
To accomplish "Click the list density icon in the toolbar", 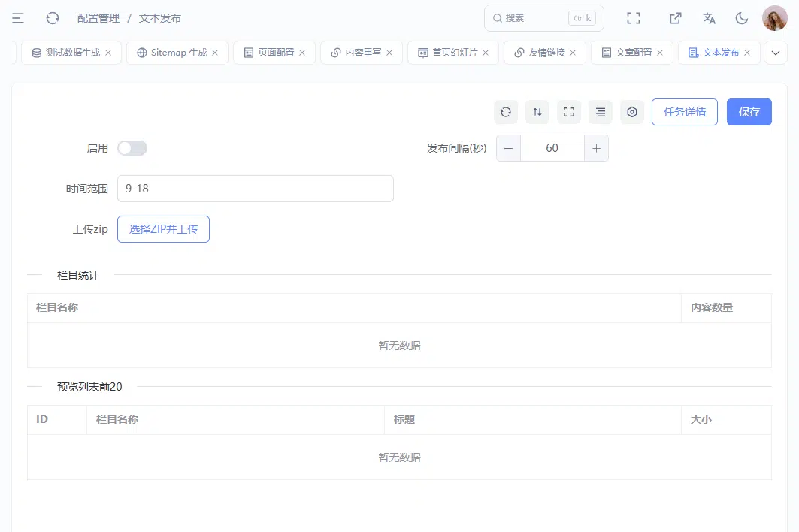I will (x=601, y=112).
